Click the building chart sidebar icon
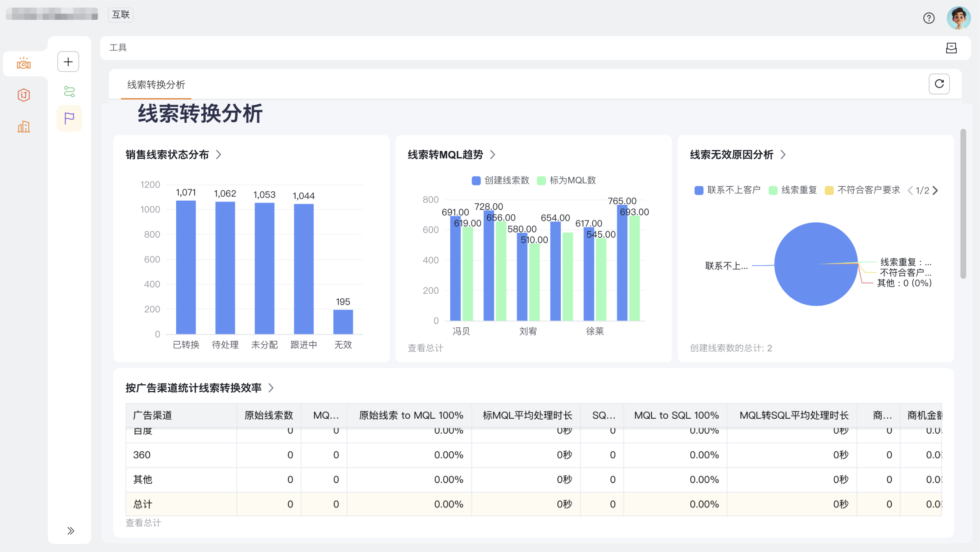980x552 pixels. pyautogui.click(x=24, y=126)
